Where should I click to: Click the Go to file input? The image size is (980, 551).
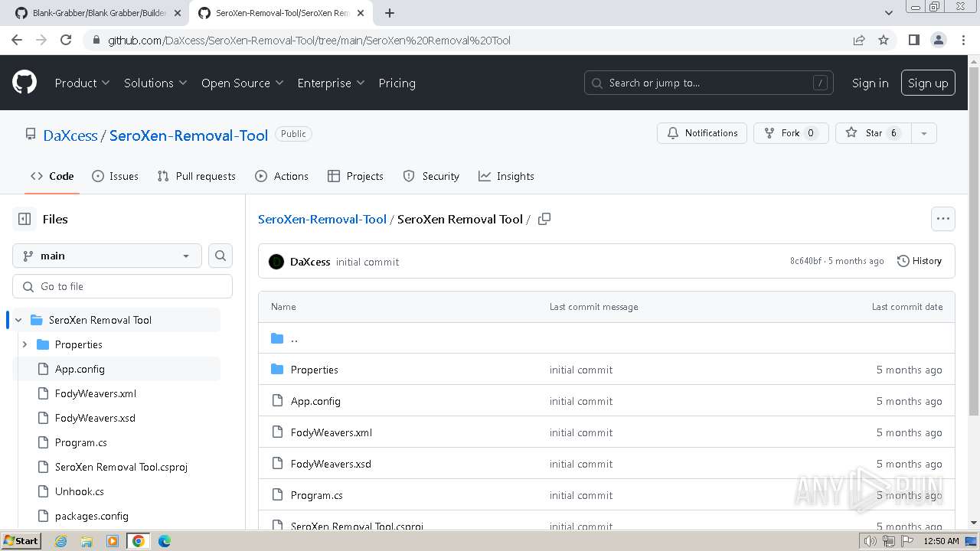(122, 286)
